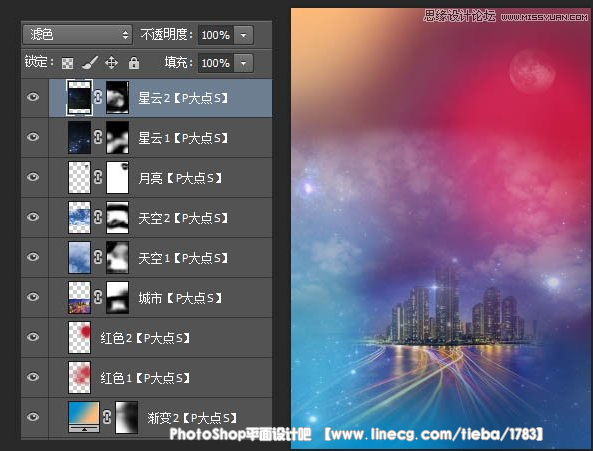Hide the 星云2 layer
The width and height of the screenshot is (593, 451).
[33, 97]
